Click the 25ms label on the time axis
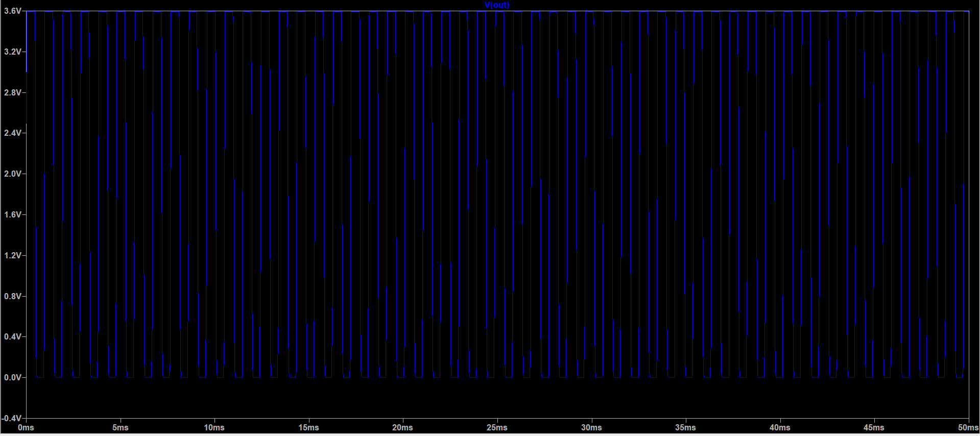Viewport: 980px width, 436px height. pos(497,428)
